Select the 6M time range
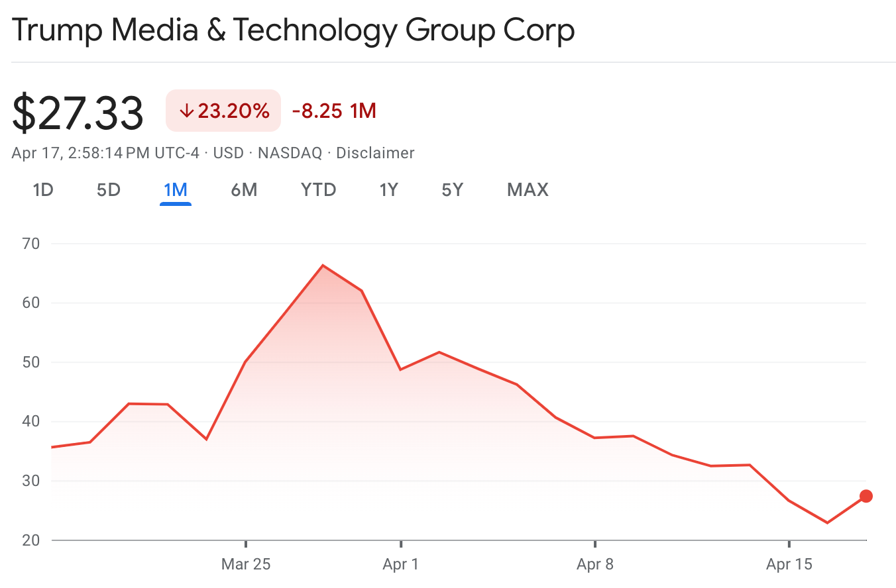 245,190
